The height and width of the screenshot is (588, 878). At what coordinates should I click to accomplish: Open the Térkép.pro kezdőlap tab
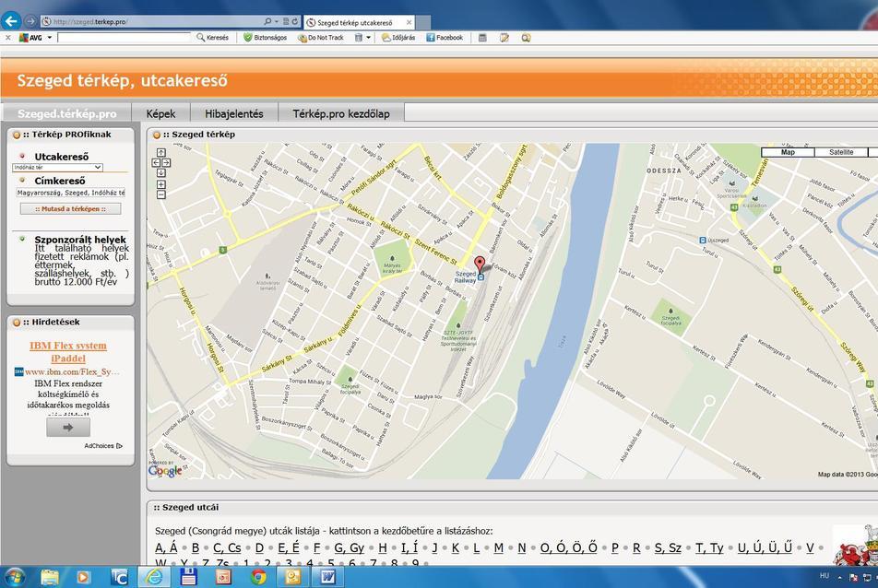[341, 113]
